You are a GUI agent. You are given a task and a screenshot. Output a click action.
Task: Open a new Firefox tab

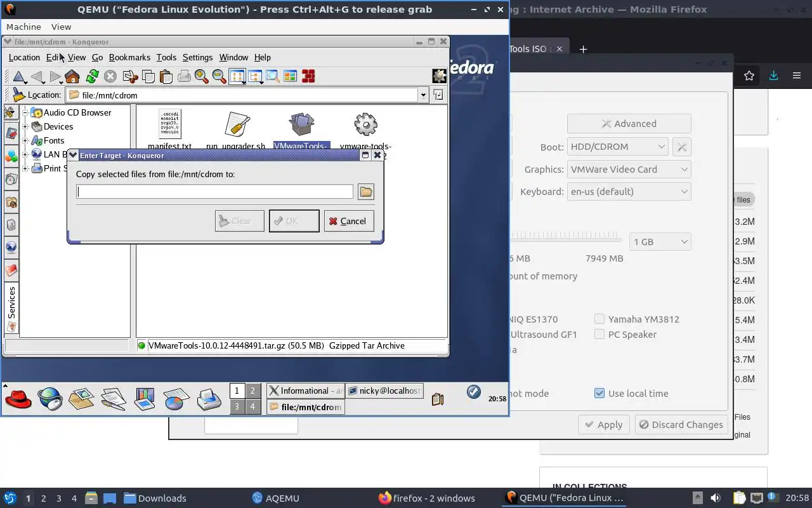tap(583, 49)
